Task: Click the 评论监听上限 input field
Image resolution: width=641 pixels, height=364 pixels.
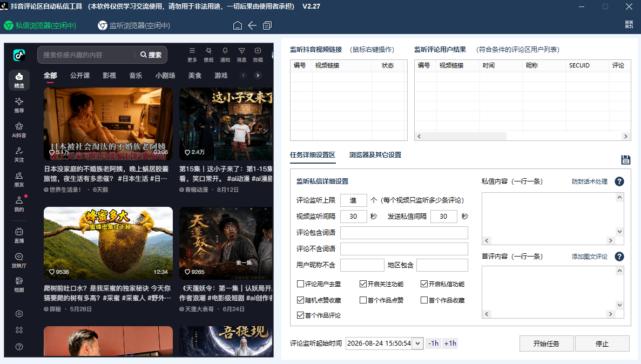Action: tap(353, 200)
